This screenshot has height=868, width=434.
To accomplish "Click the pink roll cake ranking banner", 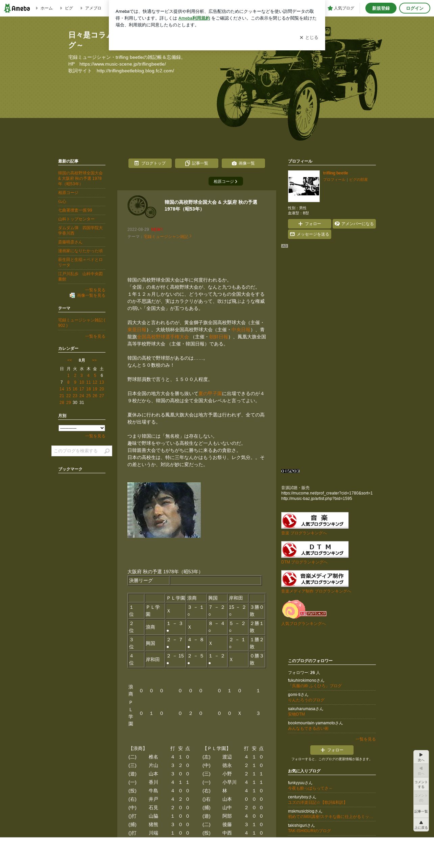I will tap(304, 609).
